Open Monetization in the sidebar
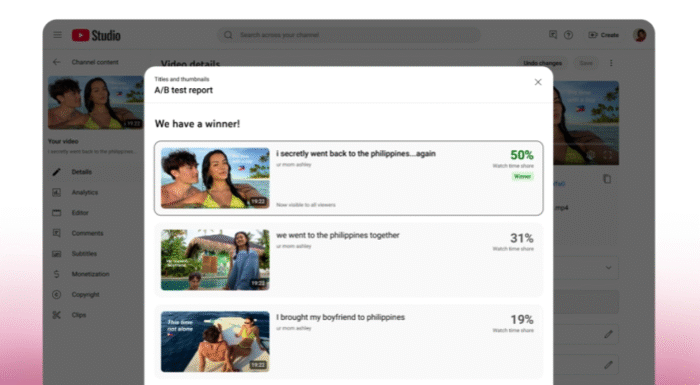700x385 pixels. [x=91, y=274]
